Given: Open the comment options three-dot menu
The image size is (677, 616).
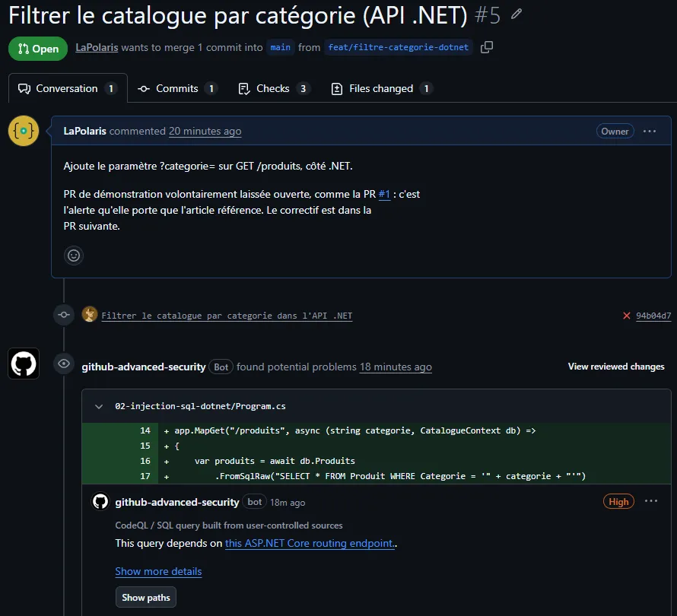Looking at the screenshot, I should click(x=650, y=132).
